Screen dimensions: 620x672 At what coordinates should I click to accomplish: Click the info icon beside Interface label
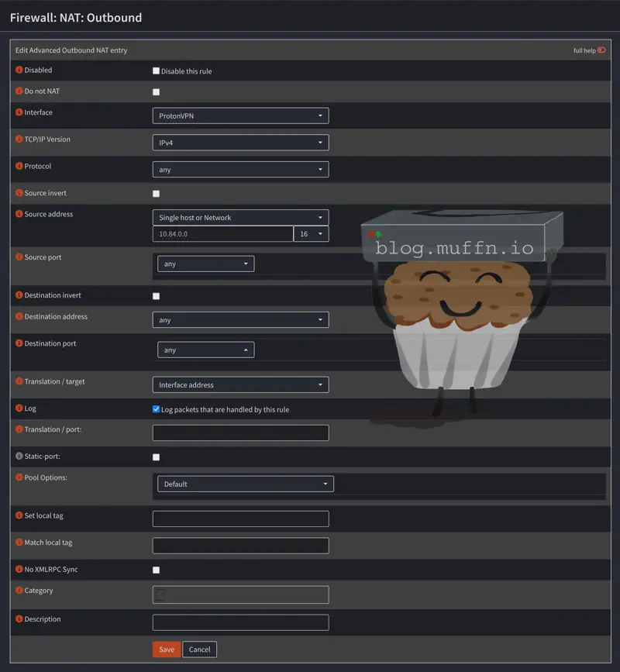tap(19, 112)
